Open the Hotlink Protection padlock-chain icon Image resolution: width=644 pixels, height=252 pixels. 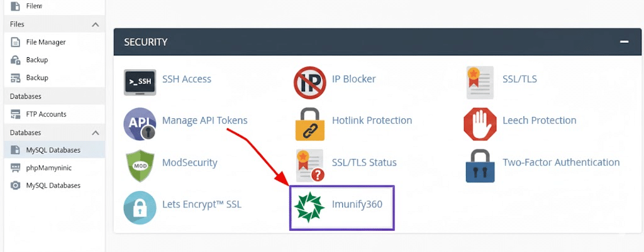pos(309,124)
